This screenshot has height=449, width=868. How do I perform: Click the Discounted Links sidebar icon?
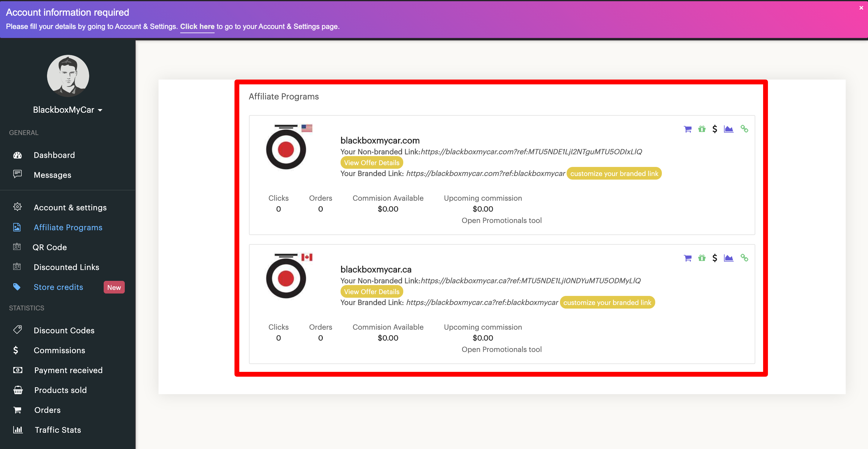click(17, 267)
